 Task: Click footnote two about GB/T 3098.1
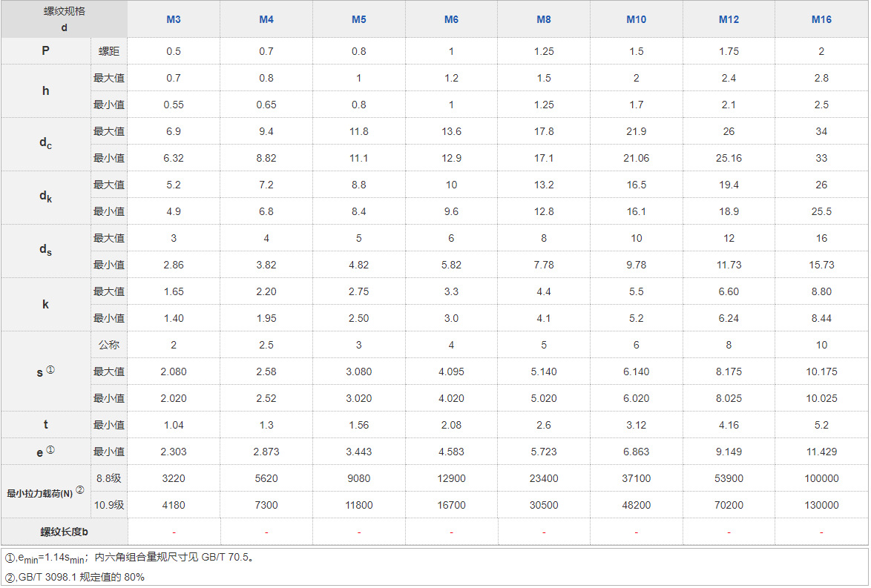click(74, 577)
